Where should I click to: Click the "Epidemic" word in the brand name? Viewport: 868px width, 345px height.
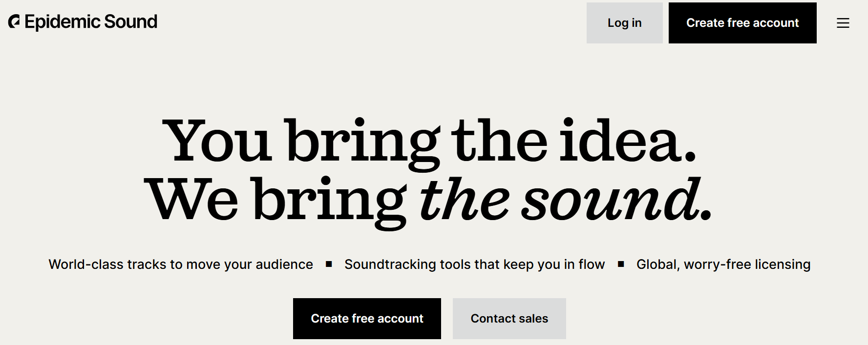[x=63, y=22]
